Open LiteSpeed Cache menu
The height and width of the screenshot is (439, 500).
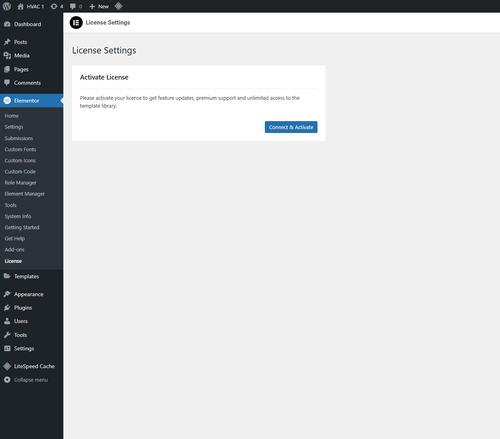(x=31, y=366)
